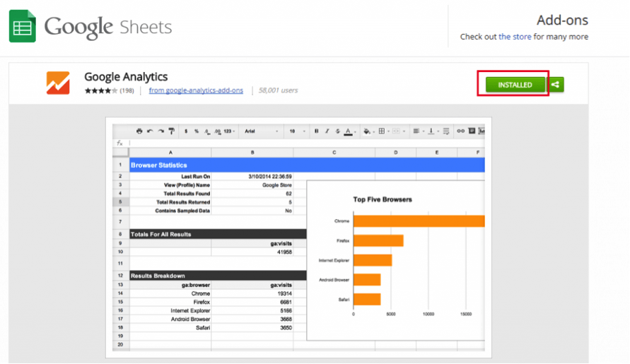The width and height of the screenshot is (630, 364).
Task: Click the Android Browser cell in row 17
Action: [x=170, y=319]
